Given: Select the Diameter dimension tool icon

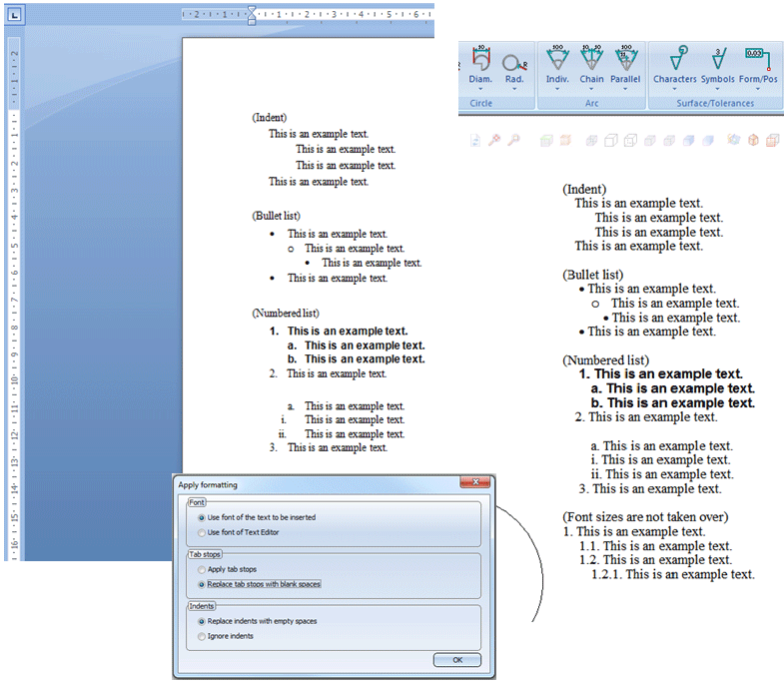Looking at the screenshot, I should point(481,58).
